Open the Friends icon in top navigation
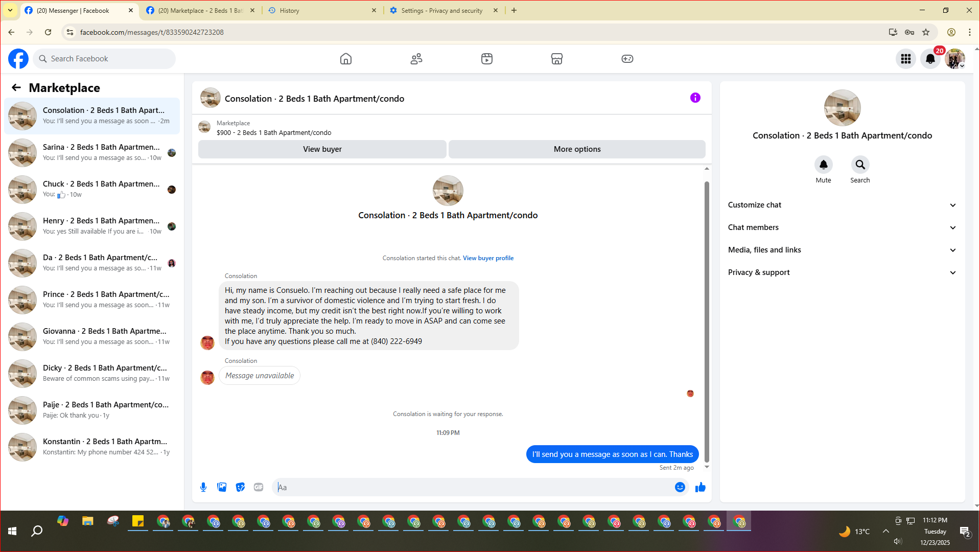980x552 pixels. 416,59
